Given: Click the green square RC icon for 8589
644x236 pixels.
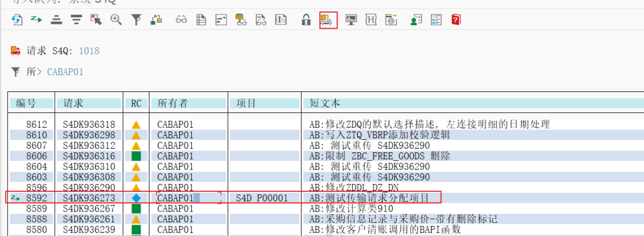Looking at the screenshot, I should click(137, 209).
